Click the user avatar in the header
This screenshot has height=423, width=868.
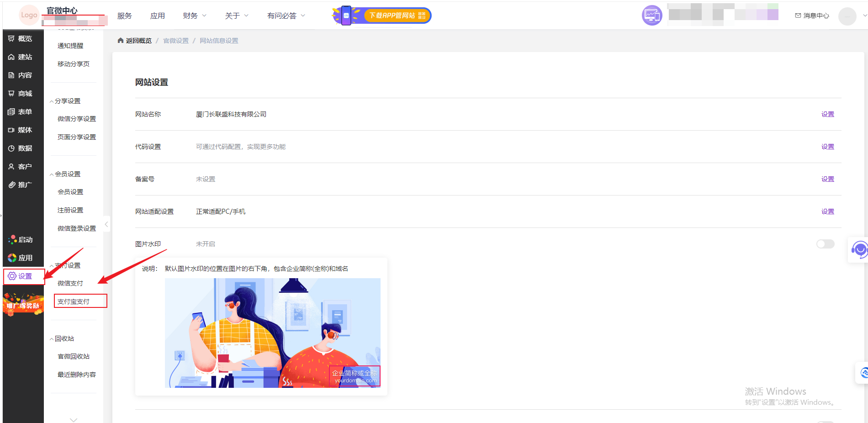click(847, 16)
